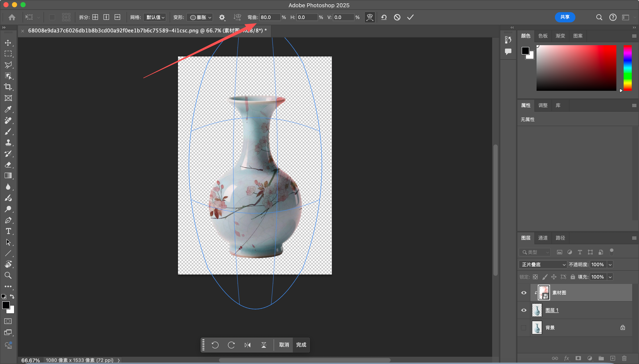
Task: Open the 正片叠底 blend mode dropdown
Action: point(543,264)
